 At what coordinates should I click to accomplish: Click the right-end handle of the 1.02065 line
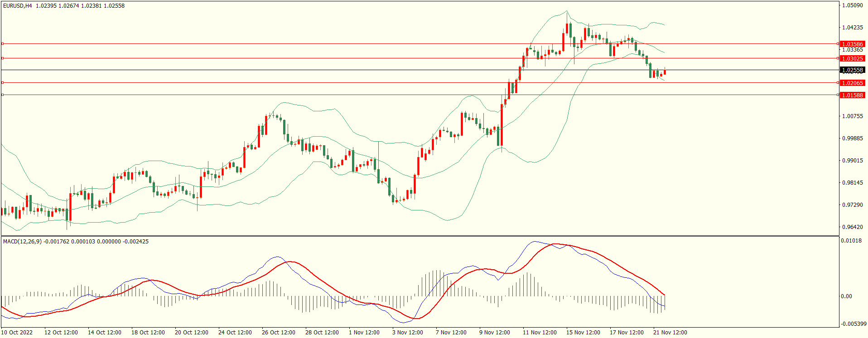point(838,83)
